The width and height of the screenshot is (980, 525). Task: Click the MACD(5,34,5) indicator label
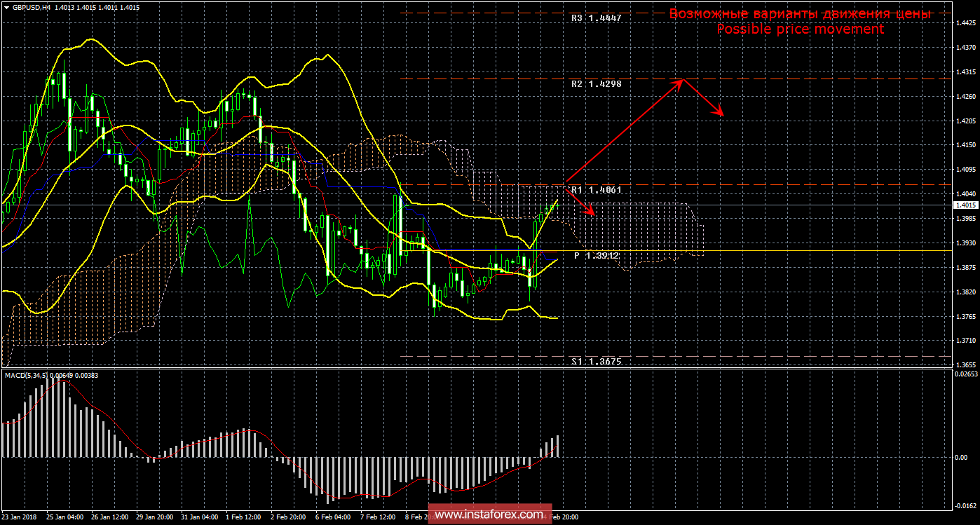(x=28, y=376)
